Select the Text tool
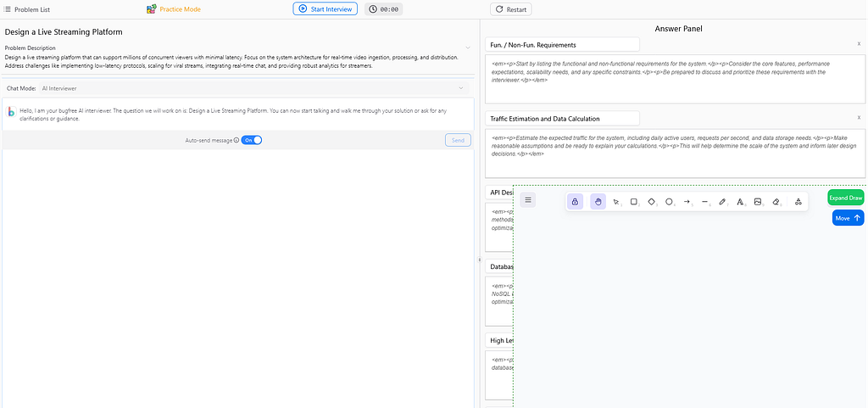This screenshot has width=868, height=408. [x=740, y=202]
